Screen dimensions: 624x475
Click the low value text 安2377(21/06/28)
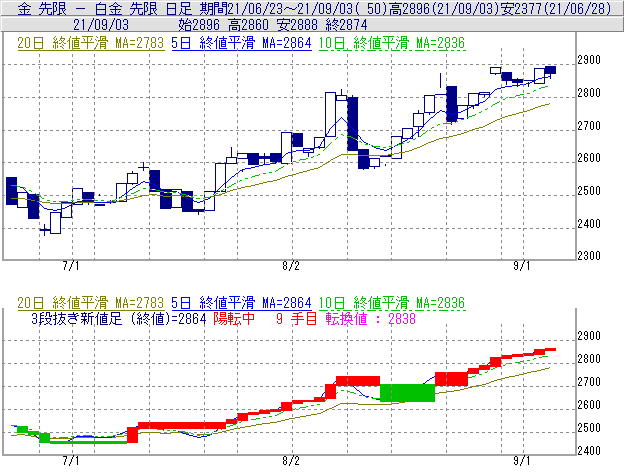click(x=556, y=8)
